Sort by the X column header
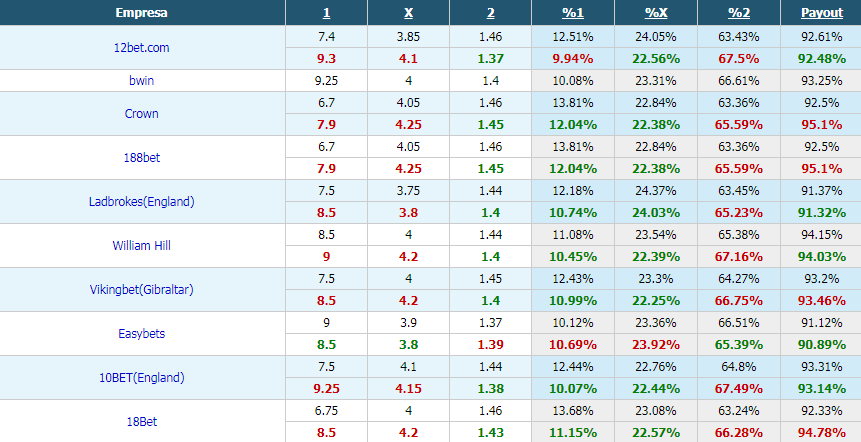The image size is (861, 442). pos(409,13)
